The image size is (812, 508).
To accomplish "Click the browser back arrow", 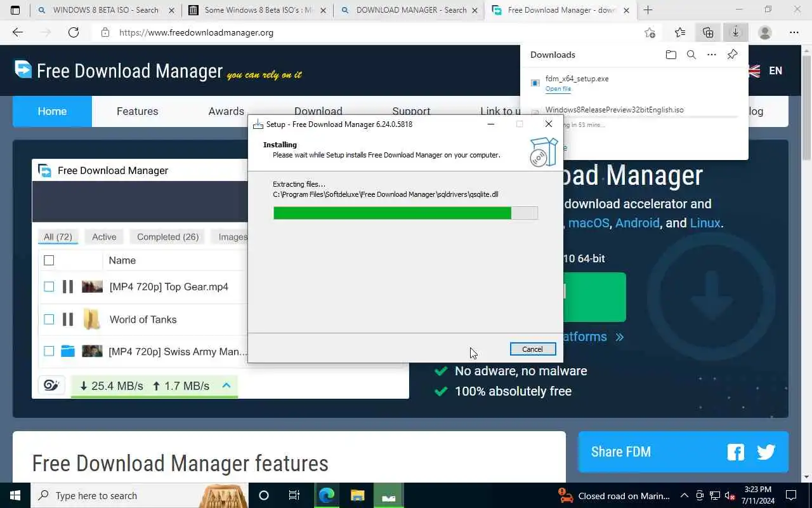I will point(18,32).
